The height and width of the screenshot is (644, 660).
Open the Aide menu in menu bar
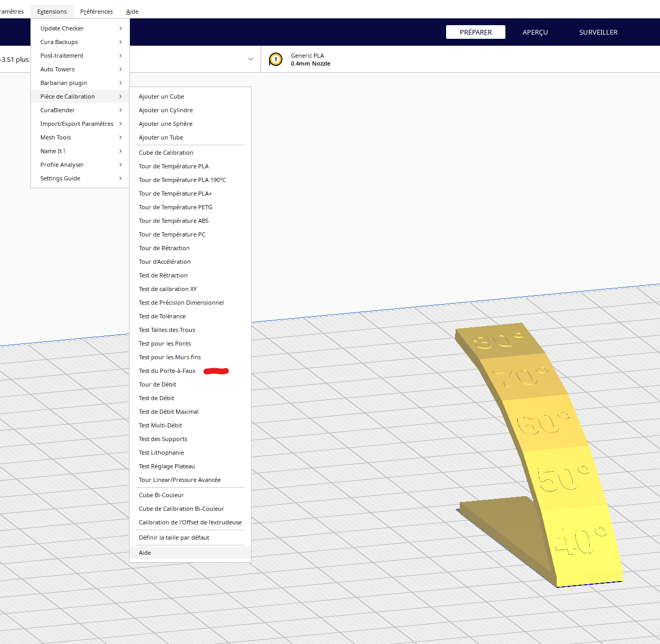[x=132, y=12]
